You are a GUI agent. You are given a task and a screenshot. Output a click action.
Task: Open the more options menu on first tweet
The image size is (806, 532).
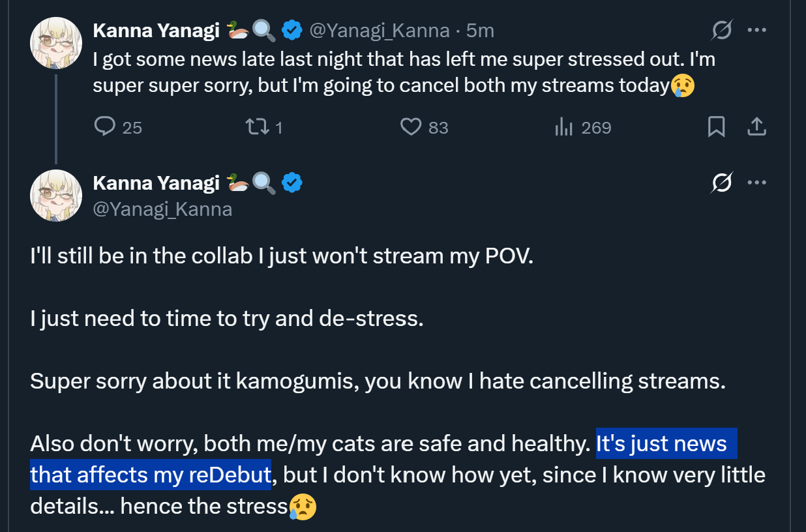coord(756,30)
